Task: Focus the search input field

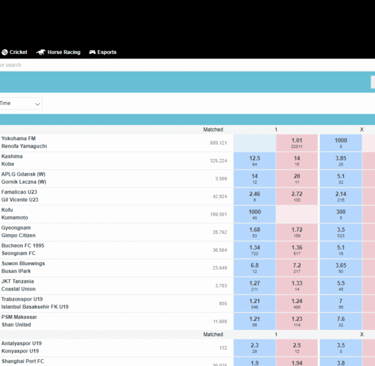Action: tap(187, 65)
